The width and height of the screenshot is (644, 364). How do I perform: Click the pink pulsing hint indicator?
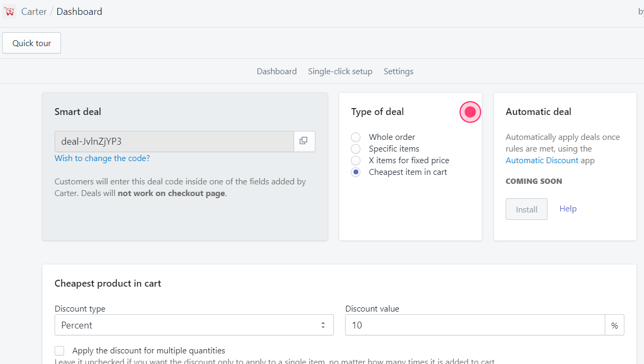[470, 112]
